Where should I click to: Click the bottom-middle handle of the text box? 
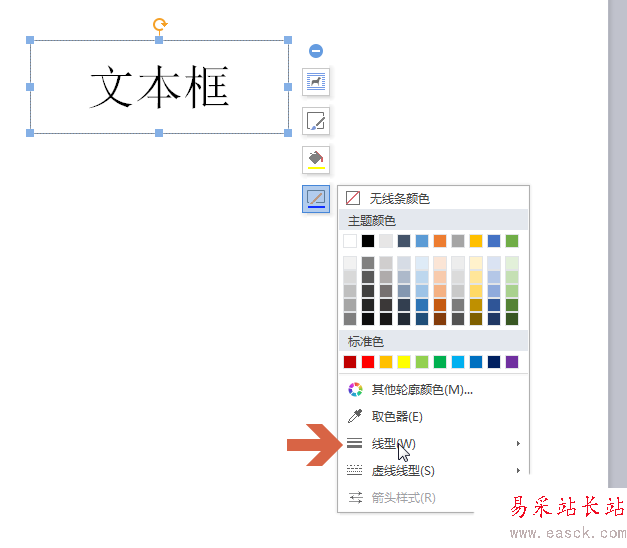pos(159,133)
